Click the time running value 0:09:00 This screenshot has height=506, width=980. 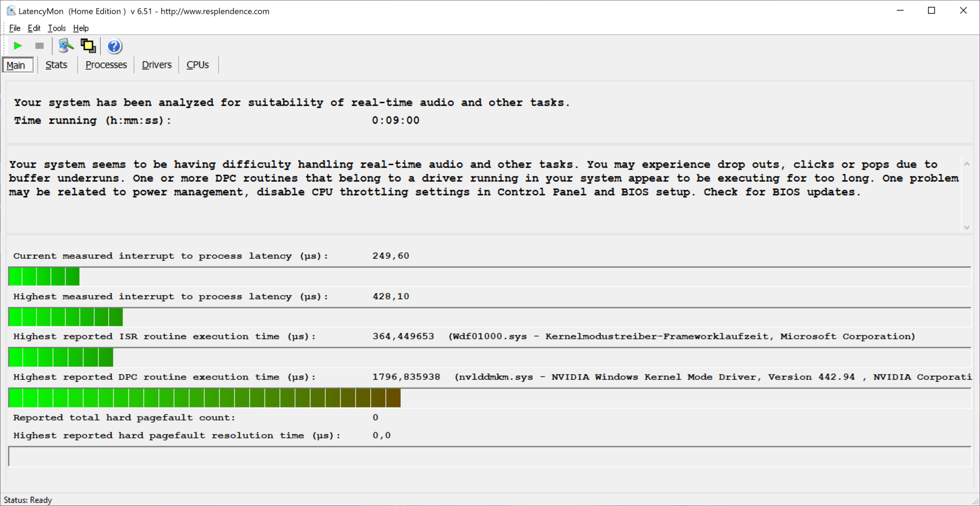(396, 121)
